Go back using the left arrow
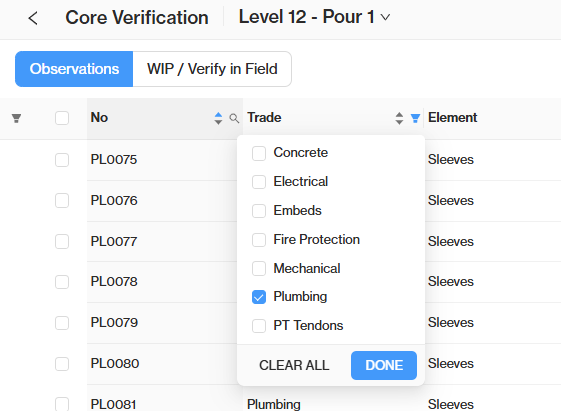The image size is (561, 411). [x=33, y=18]
